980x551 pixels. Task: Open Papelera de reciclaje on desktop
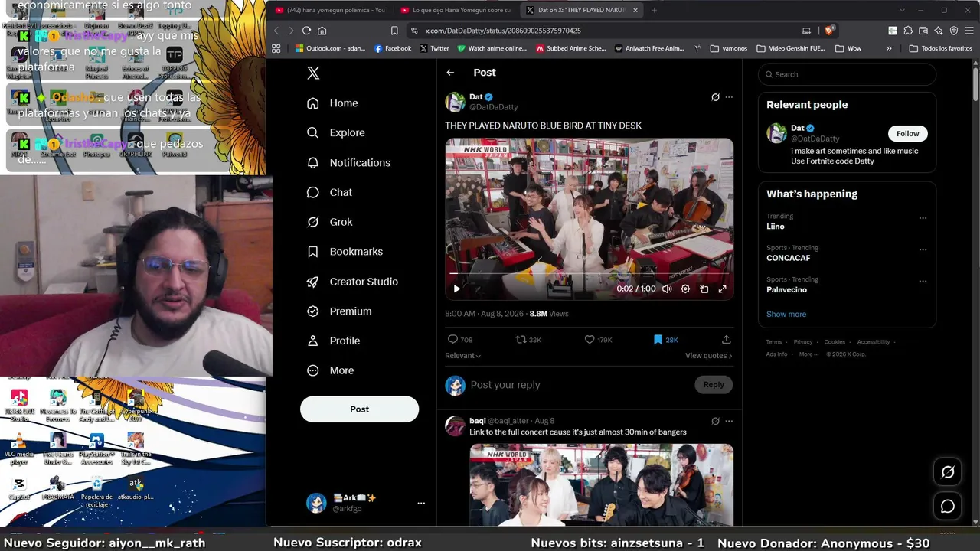pyautogui.click(x=96, y=491)
